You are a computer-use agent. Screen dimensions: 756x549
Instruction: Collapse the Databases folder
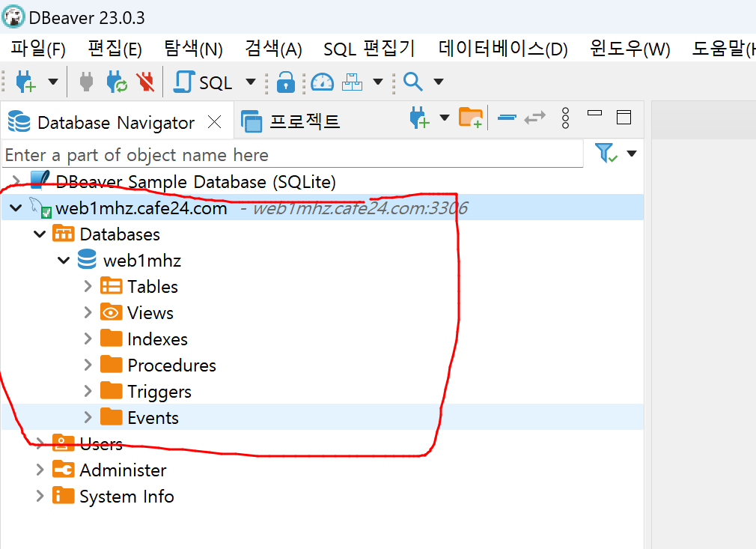pyautogui.click(x=40, y=234)
